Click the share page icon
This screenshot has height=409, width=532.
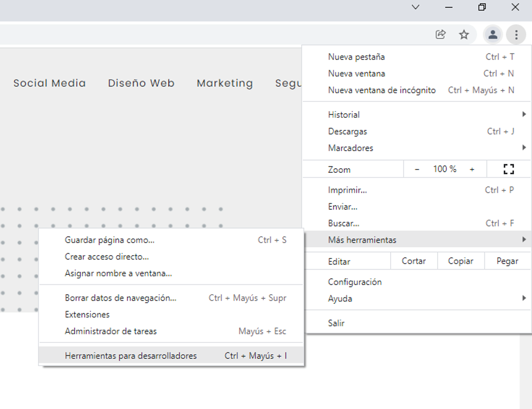(x=440, y=35)
